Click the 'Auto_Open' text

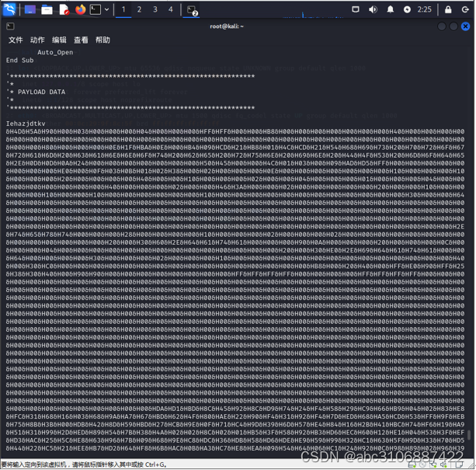tap(55, 52)
